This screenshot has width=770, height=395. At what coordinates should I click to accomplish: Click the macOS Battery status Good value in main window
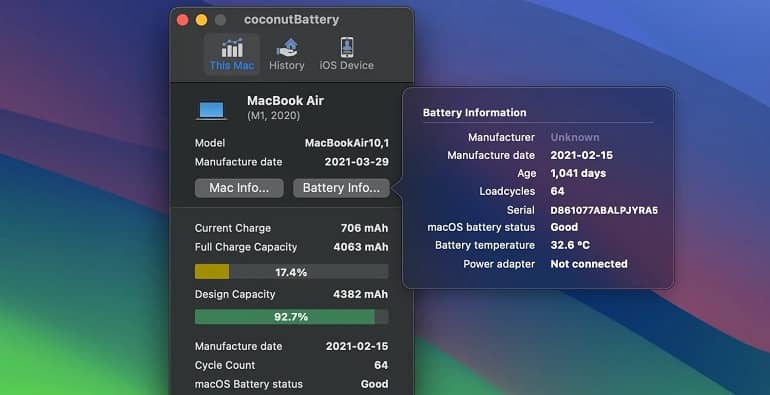(375, 384)
